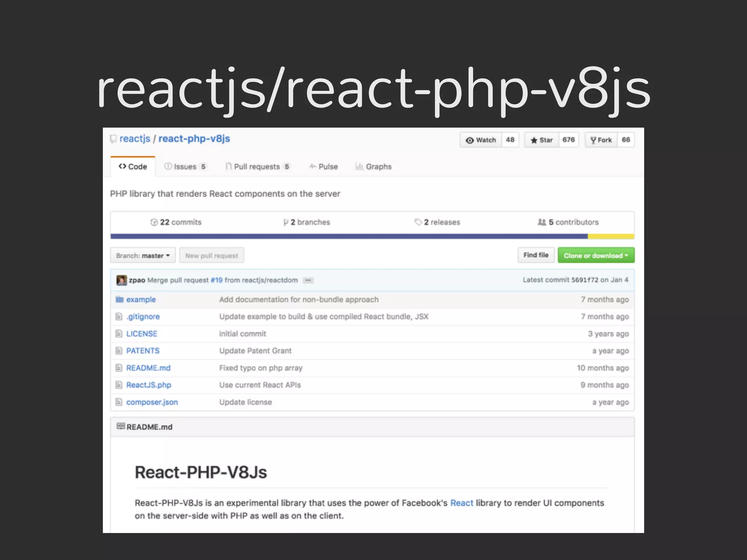The width and height of the screenshot is (747, 560).
Task: Click the zpao avatar thumbnail
Action: coord(121,280)
